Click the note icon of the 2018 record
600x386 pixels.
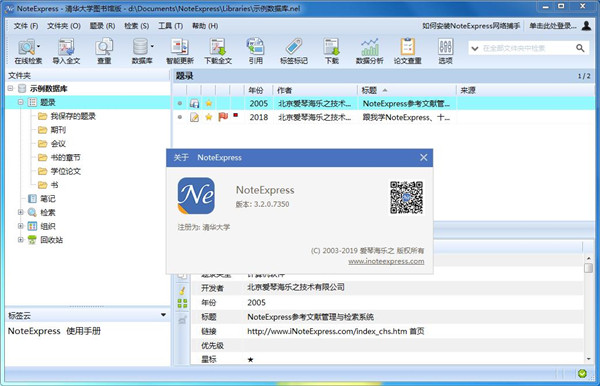coord(194,117)
